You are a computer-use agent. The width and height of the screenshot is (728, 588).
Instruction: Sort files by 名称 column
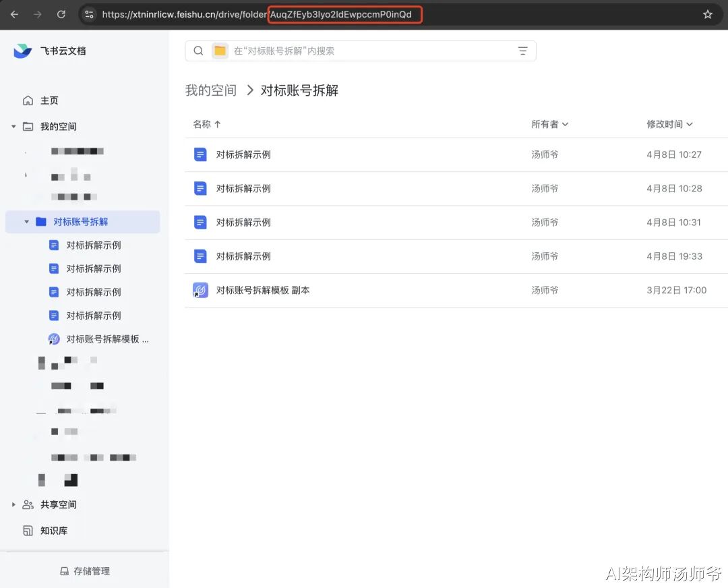pos(206,124)
